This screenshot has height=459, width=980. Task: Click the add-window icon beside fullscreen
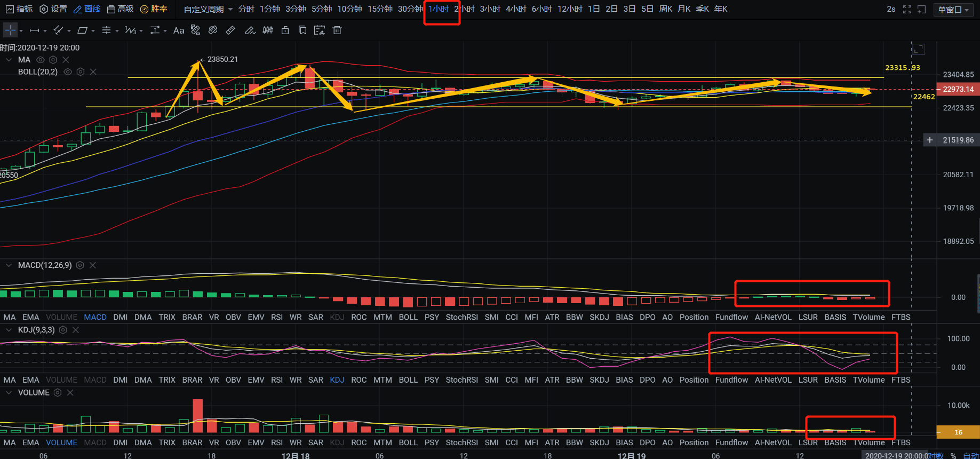click(x=921, y=9)
